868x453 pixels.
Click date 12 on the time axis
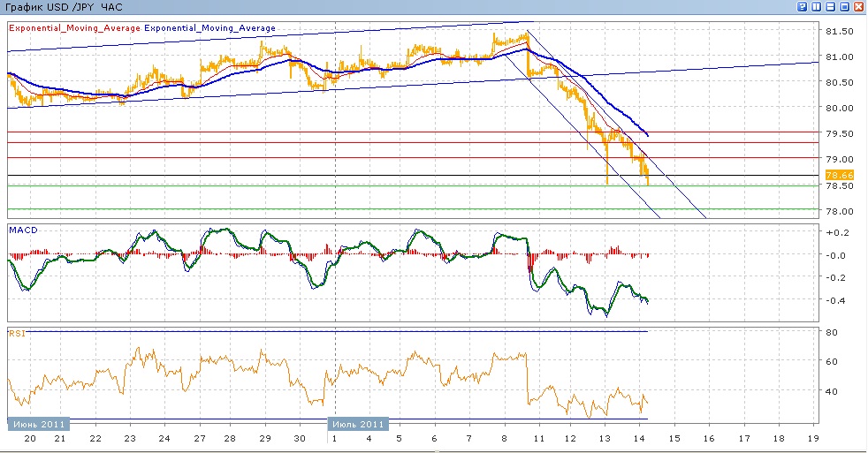(x=570, y=439)
